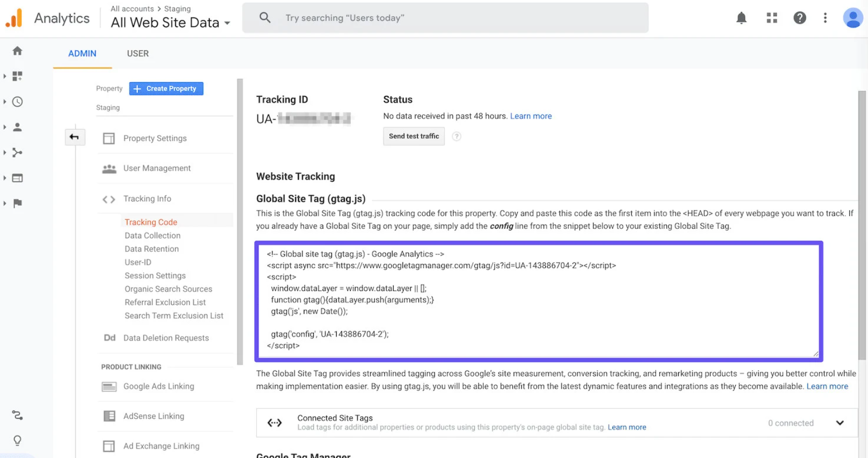The image size is (868, 458).
Task: Open the three-dot more options menu
Action: pyautogui.click(x=825, y=18)
